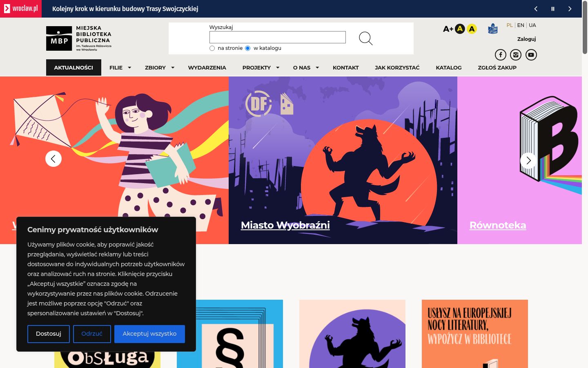588x368 pixels.
Task: Open the werewolf silhouette tile thumbnail
Action: (x=352, y=334)
